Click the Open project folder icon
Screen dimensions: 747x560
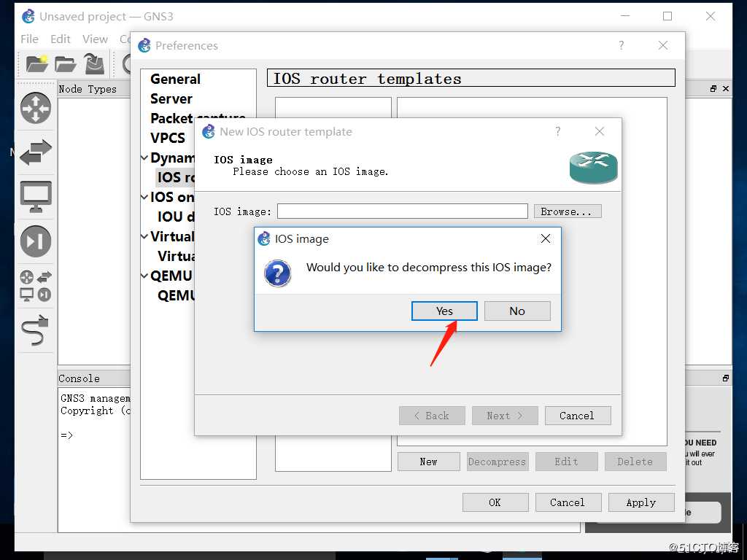[65, 64]
